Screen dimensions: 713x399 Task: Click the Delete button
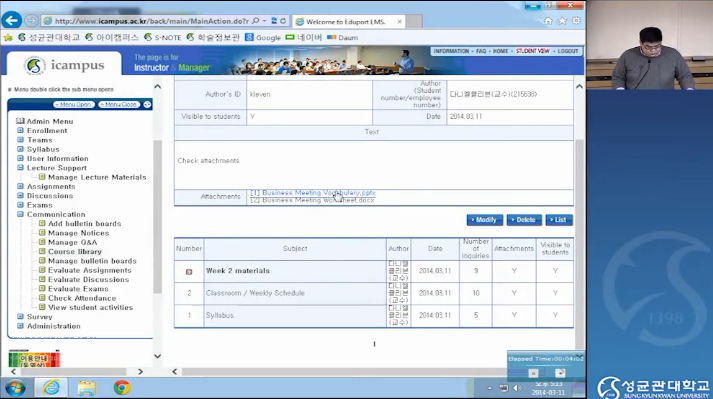coord(524,220)
